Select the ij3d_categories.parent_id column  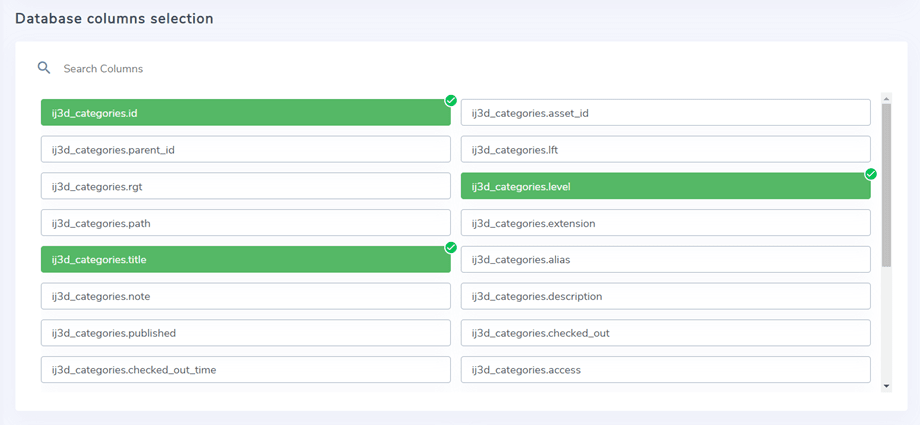pyautogui.click(x=245, y=150)
